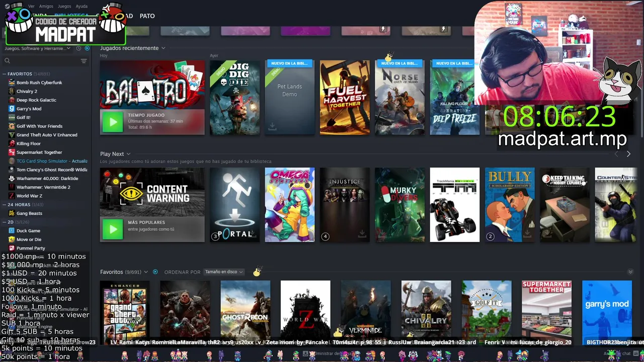This screenshot has width=644, height=362.
Task: Click the Deep Rock Galactic icon in sidebar
Action: pos(12,100)
